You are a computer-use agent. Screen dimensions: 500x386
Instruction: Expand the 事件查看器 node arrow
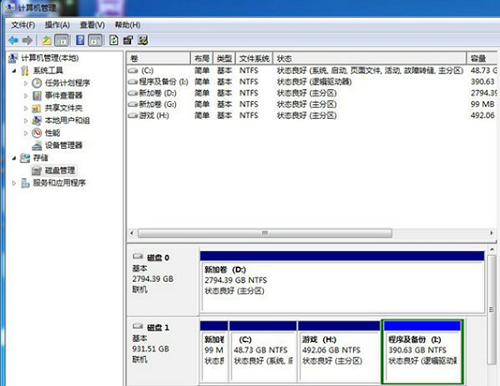click(x=26, y=96)
